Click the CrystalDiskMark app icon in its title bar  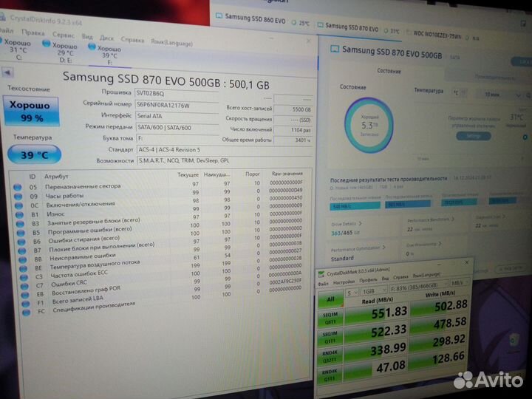tap(321, 274)
